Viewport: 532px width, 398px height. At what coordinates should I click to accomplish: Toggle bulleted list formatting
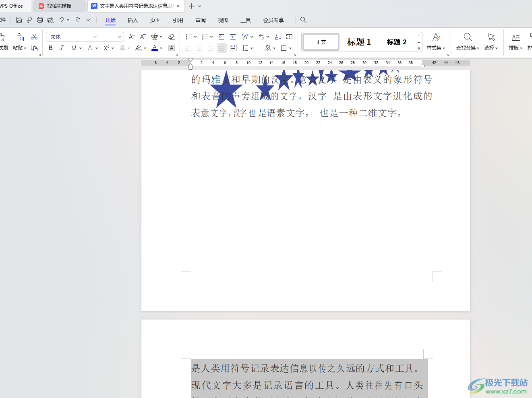pyautogui.click(x=188, y=37)
